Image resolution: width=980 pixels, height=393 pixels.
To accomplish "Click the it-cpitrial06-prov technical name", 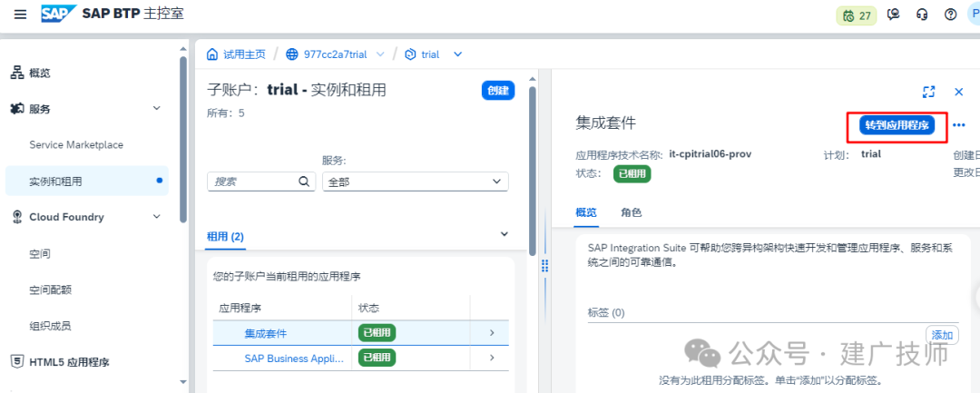I will coord(710,153).
